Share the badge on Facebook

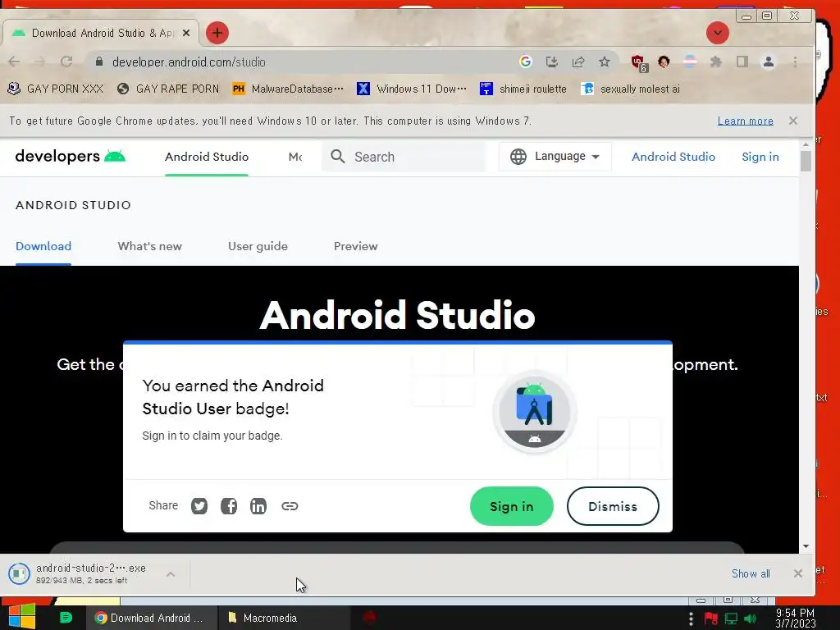click(229, 505)
